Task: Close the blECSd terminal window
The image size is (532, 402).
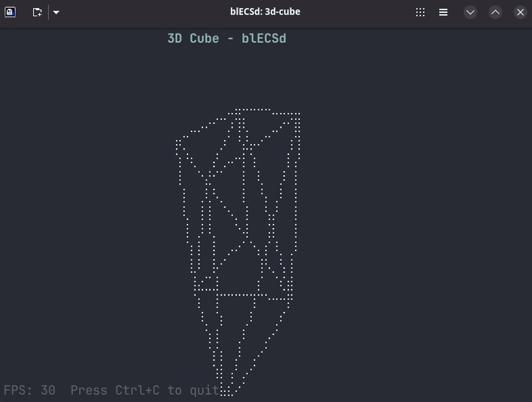Action: click(520, 12)
